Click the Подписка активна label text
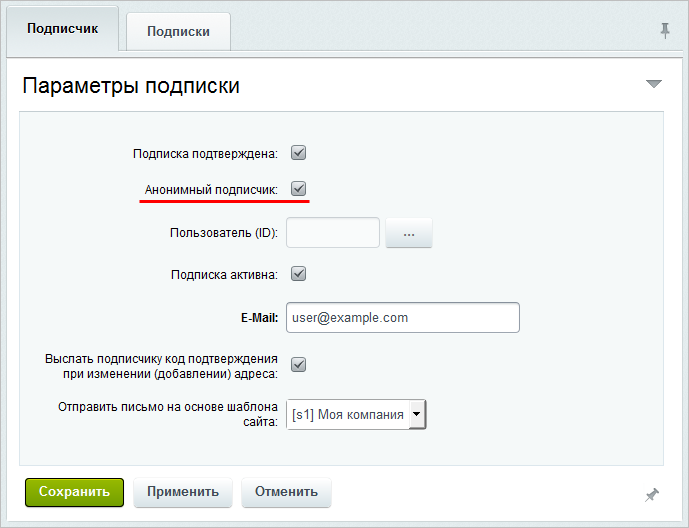 [x=211, y=274]
